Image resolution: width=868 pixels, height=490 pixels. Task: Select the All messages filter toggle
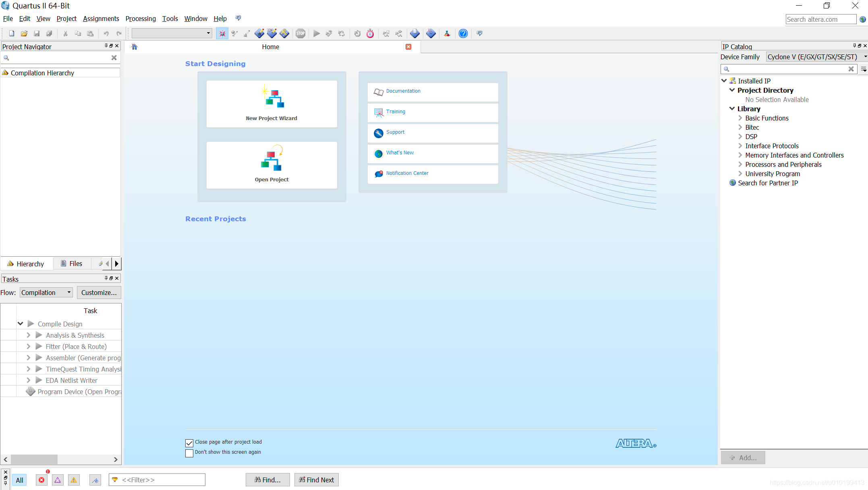coord(19,480)
